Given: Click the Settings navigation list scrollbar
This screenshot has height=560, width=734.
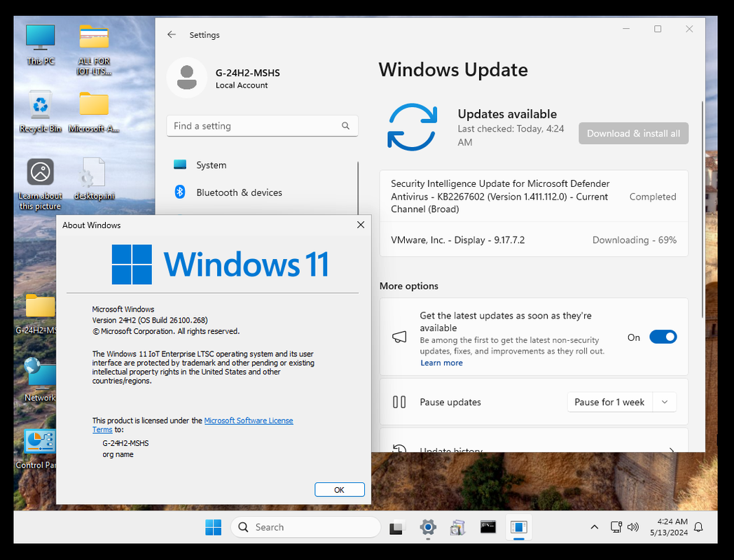Looking at the screenshot, I should (x=358, y=188).
